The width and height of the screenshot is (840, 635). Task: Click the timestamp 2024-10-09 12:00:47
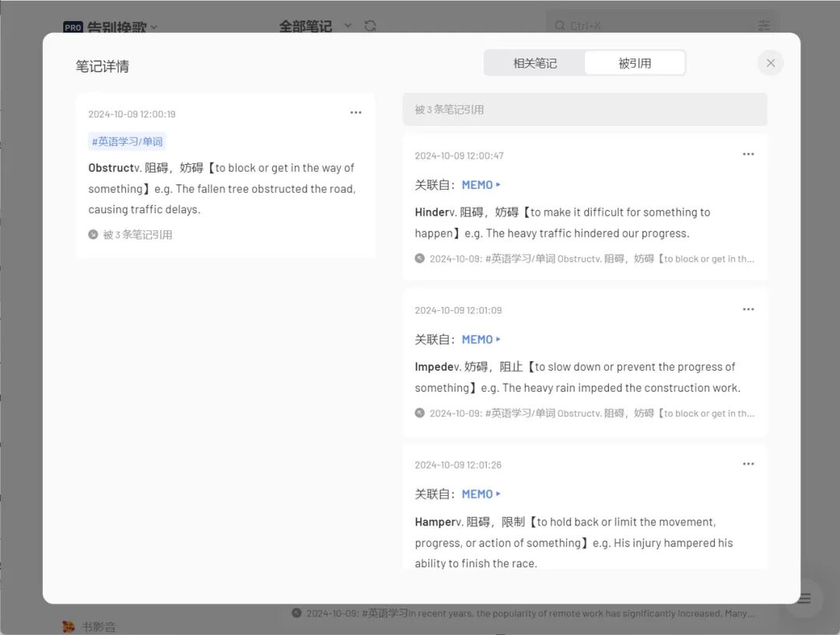pos(459,155)
